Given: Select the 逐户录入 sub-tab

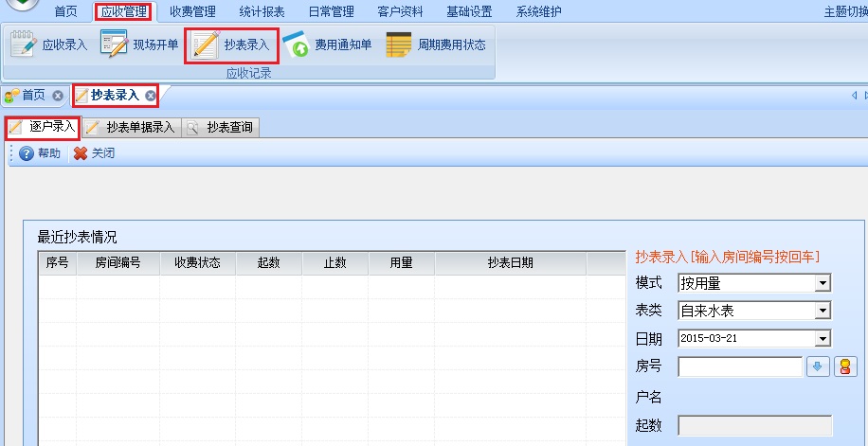Looking at the screenshot, I should (x=43, y=127).
